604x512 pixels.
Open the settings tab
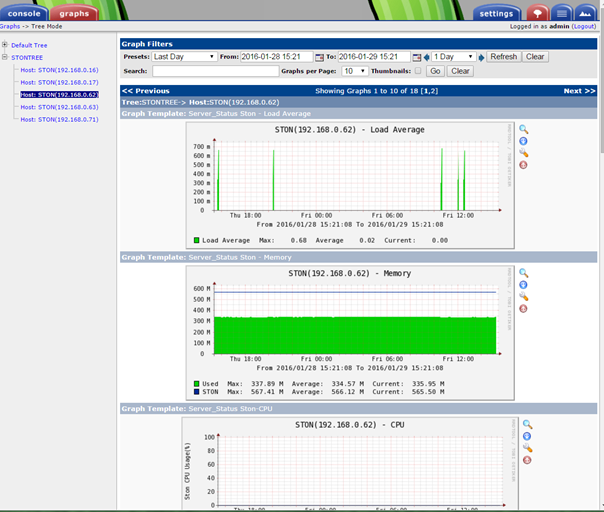click(x=497, y=13)
